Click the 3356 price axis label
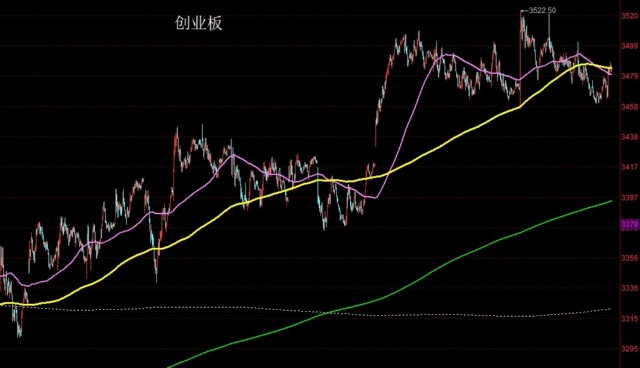This screenshot has height=368, width=640. 629,258
